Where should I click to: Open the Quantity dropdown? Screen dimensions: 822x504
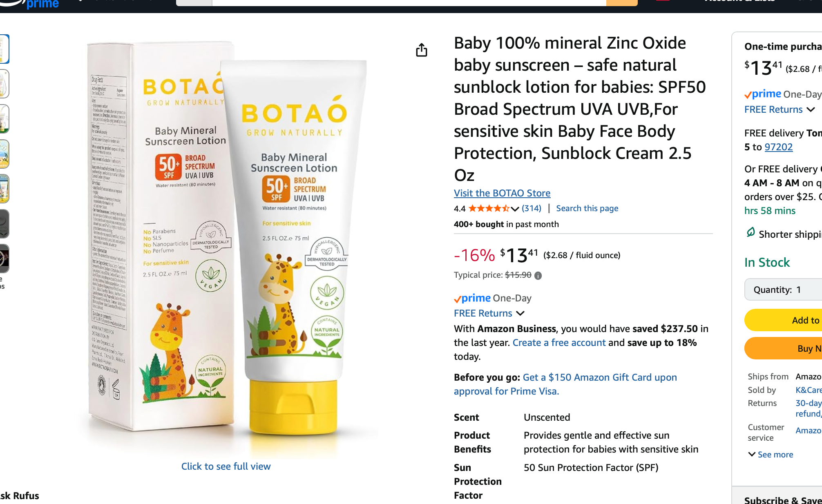(783, 290)
